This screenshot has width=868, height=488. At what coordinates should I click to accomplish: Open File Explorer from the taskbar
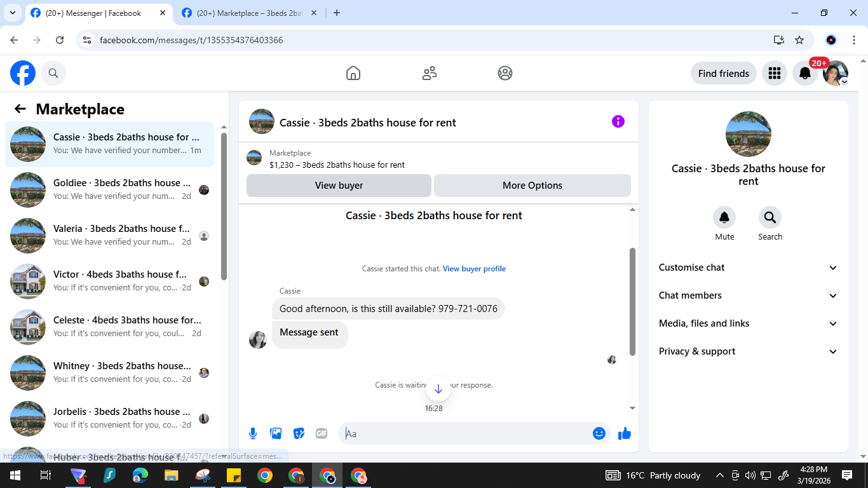[x=172, y=475]
